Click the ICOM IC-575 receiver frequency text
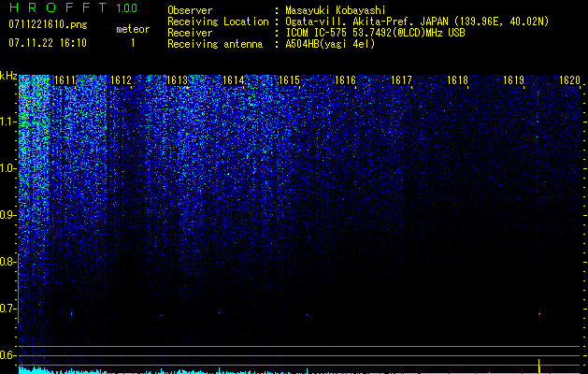This screenshot has height=374, width=588. click(375, 33)
